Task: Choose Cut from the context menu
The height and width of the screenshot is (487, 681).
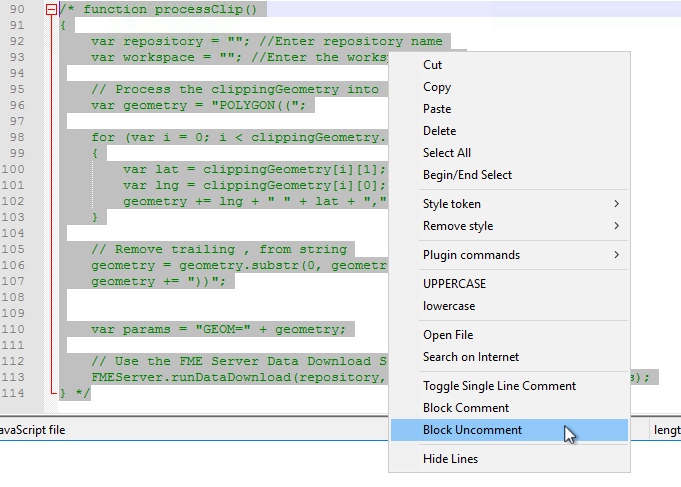Action: [432, 65]
